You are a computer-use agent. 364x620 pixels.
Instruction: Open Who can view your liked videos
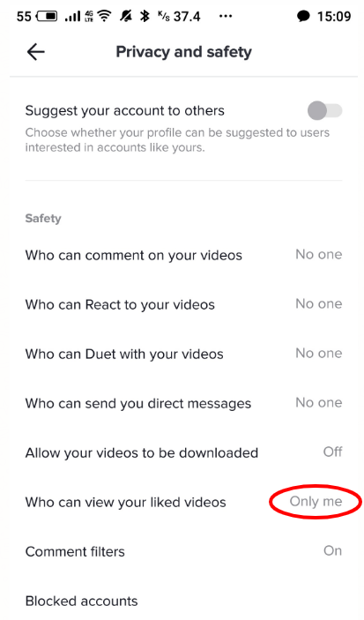(183, 502)
